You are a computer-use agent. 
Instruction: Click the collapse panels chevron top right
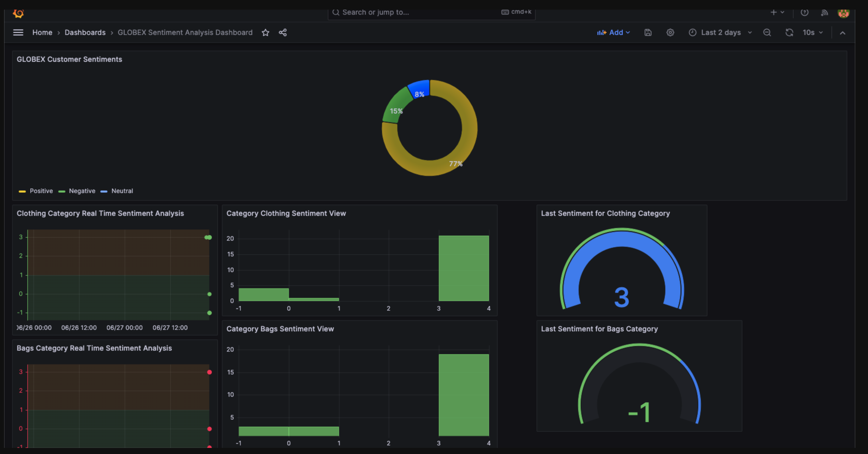842,33
